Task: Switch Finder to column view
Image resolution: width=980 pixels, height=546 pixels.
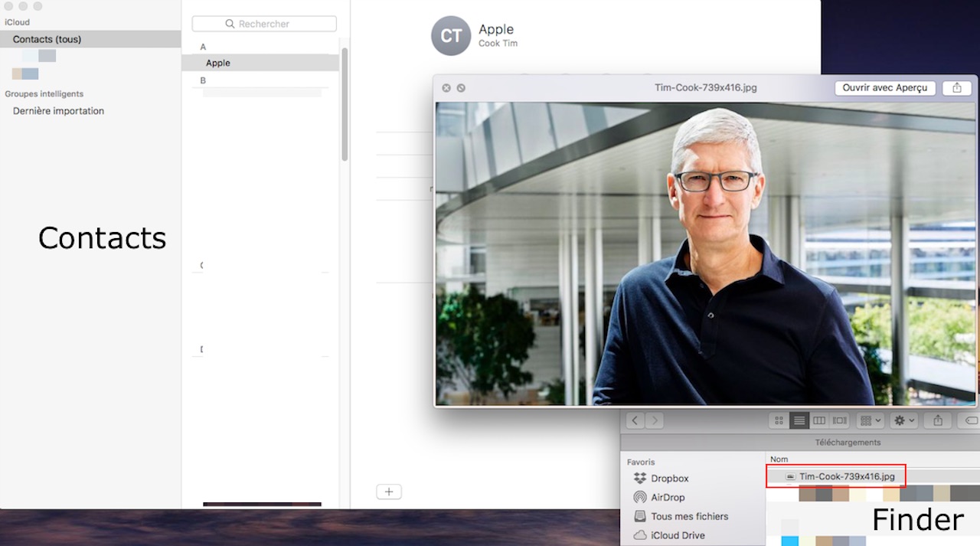Action: [x=819, y=420]
